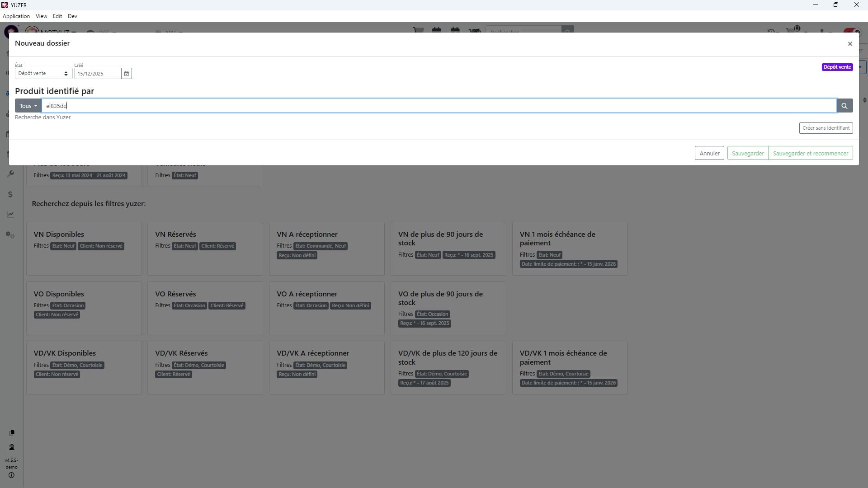This screenshot has width=868, height=488.
Task: Open the dollar sign finance icon
Action: [x=10, y=194]
